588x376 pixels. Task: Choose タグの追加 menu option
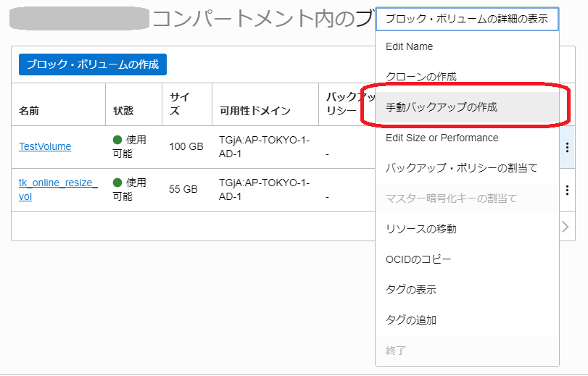click(411, 320)
